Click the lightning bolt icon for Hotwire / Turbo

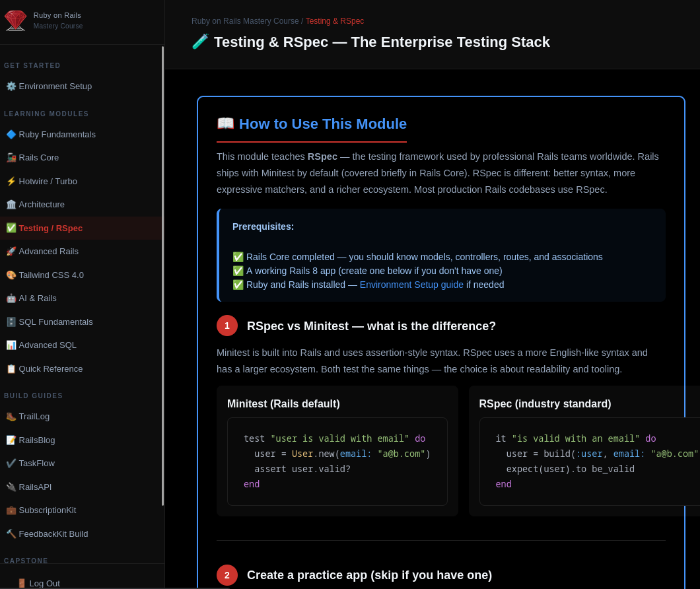point(11,182)
